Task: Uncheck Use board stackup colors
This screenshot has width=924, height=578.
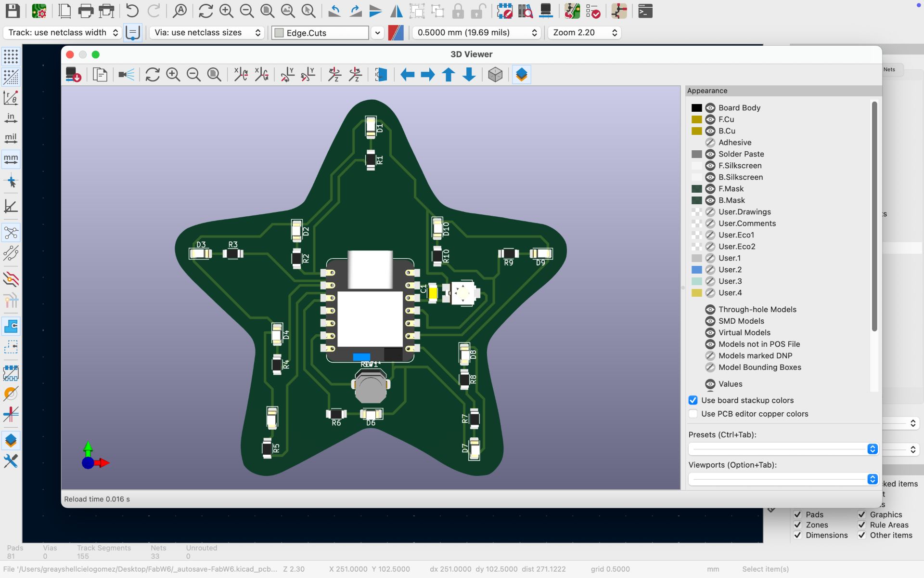Action: point(693,400)
